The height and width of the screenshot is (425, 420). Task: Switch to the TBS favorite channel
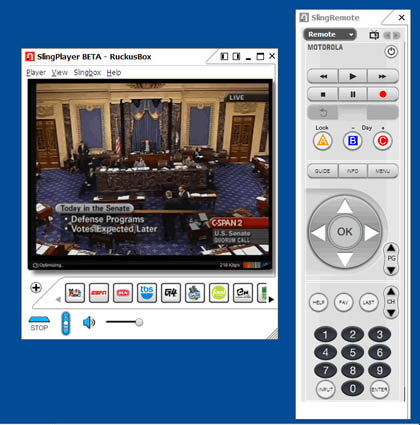pos(147,293)
